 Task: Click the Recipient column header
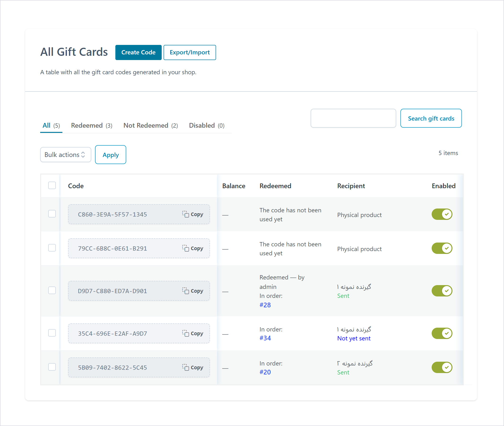tap(351, 186)
